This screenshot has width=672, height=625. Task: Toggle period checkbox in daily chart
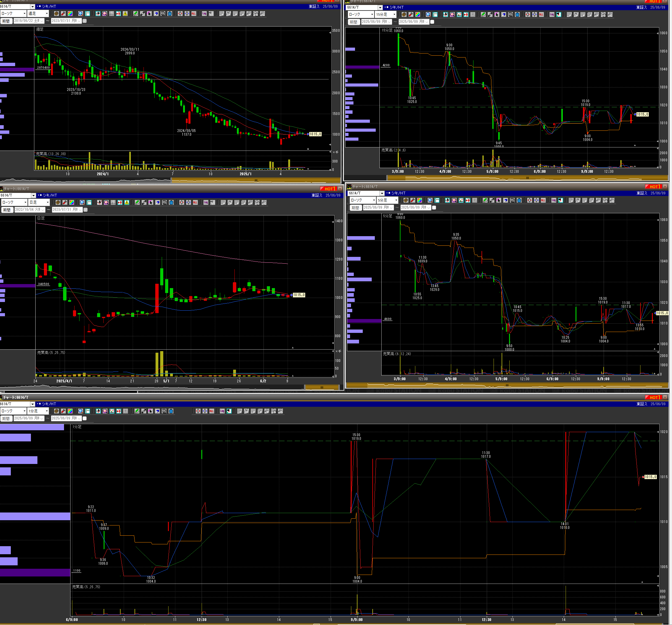tap(86, 210)
